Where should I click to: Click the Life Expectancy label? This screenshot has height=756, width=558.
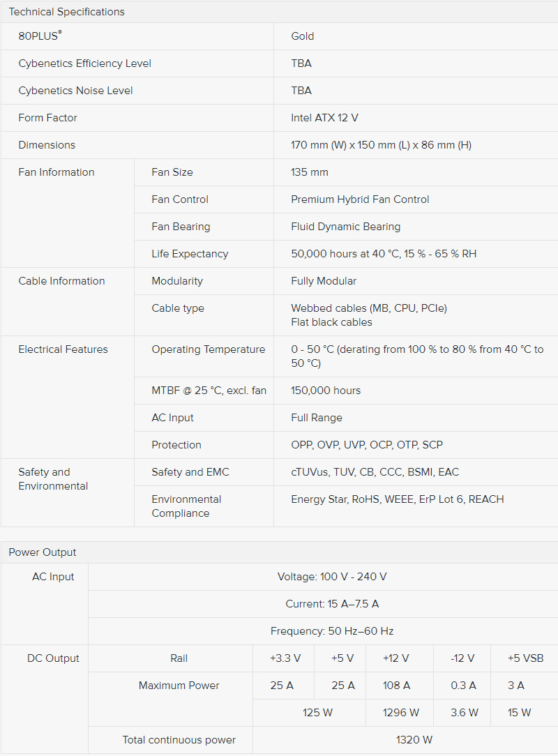pyautogui.click(x=190, y=254)
